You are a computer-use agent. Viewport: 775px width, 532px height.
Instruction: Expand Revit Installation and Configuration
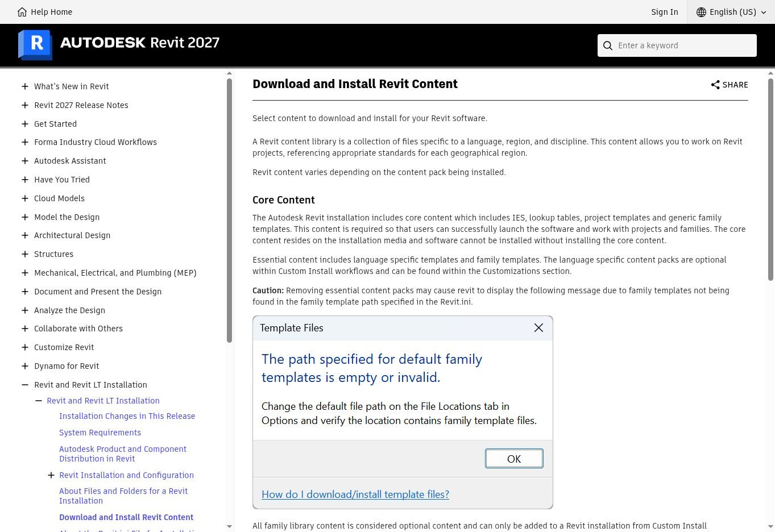click(x=51, y=475)
